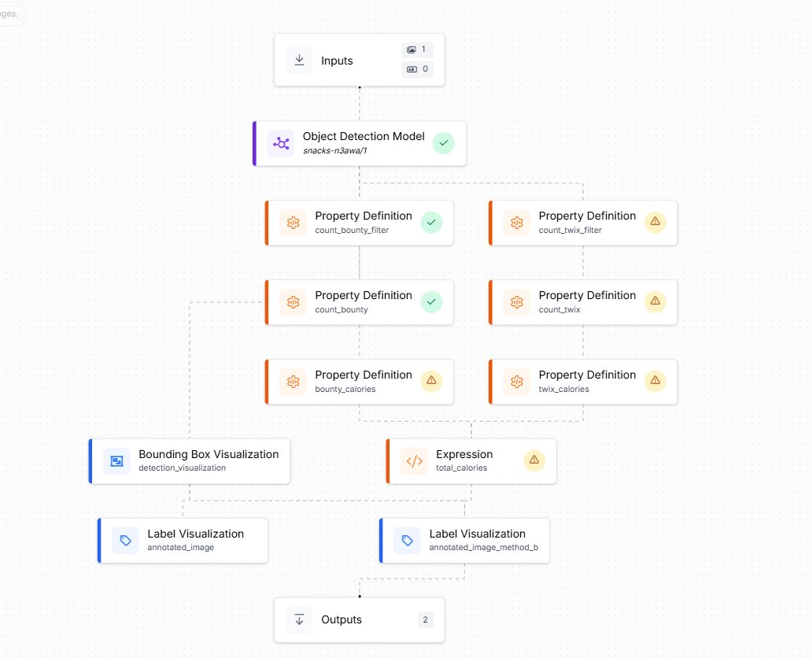812x658 pixels.
Task: Click the image input count badge showing 1
Action: pyautogui.click(x=417, y=50)
